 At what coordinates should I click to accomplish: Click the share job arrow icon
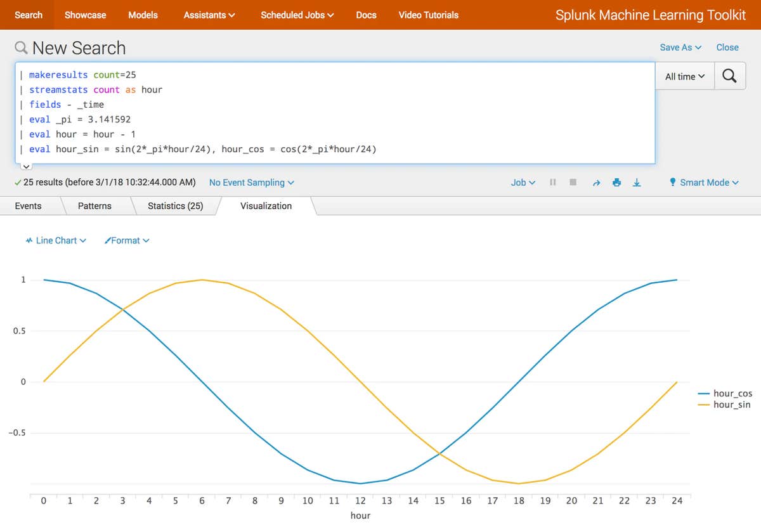[595, 183]
